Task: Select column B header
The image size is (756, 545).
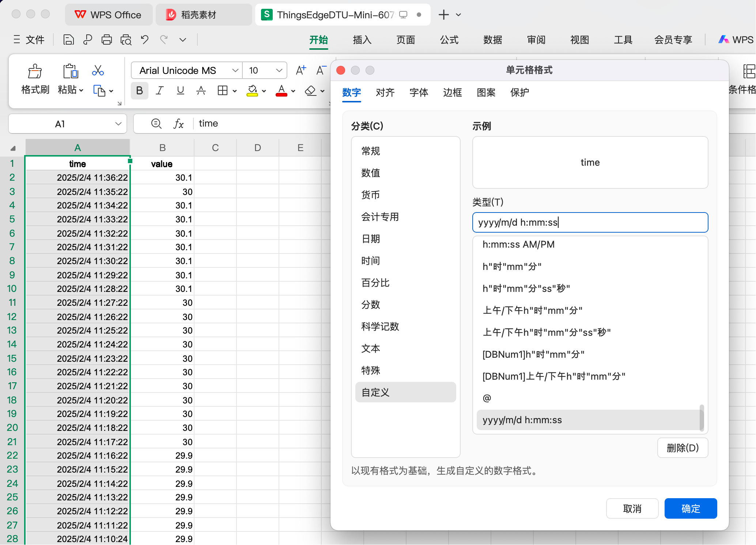Action: 162,148
